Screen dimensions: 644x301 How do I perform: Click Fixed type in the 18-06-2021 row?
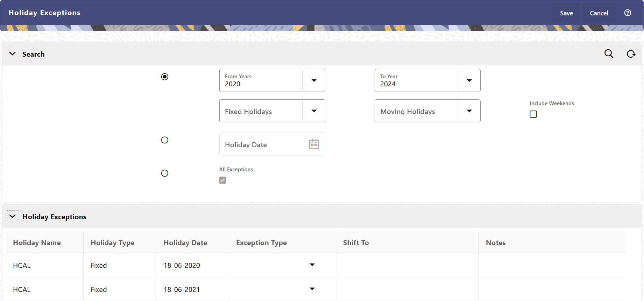(99, 289)
